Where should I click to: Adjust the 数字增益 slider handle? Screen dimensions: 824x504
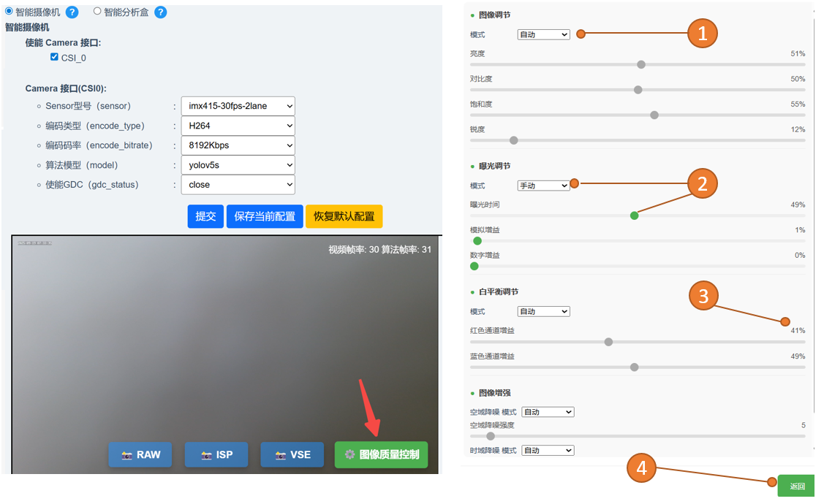(475, 266)
